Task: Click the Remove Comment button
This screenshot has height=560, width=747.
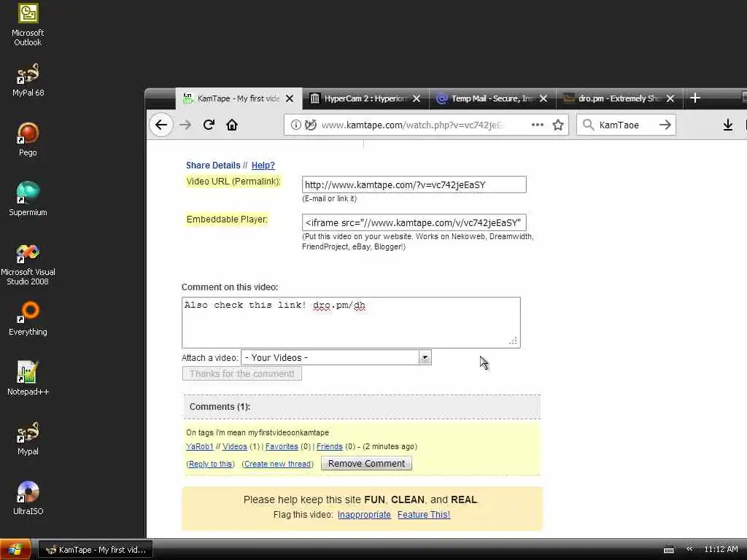Action: pyautogui.click(x=366, y=463)
